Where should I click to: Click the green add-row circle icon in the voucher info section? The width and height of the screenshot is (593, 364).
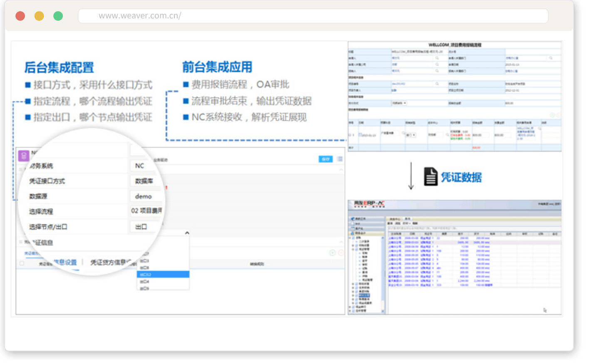tap(332, 253)
